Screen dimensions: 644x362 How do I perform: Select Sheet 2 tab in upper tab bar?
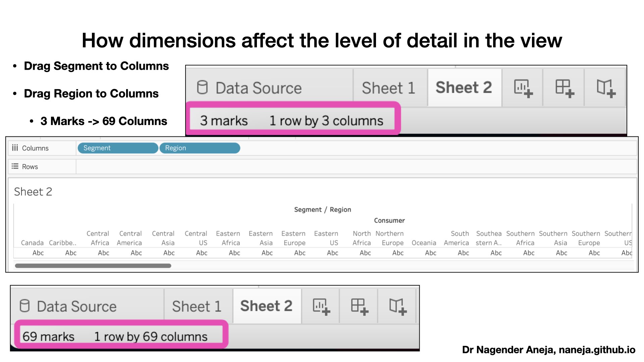pos(464,87)
